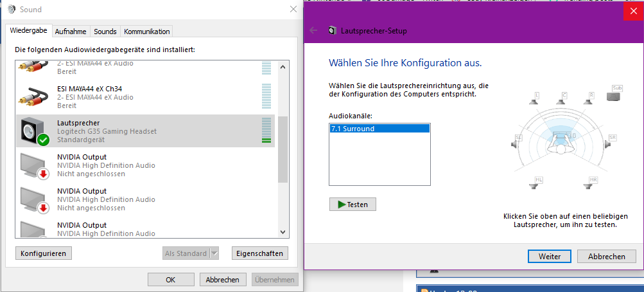
Task: Click Abbrechen in the Sound window
Action: pos(222,280)
